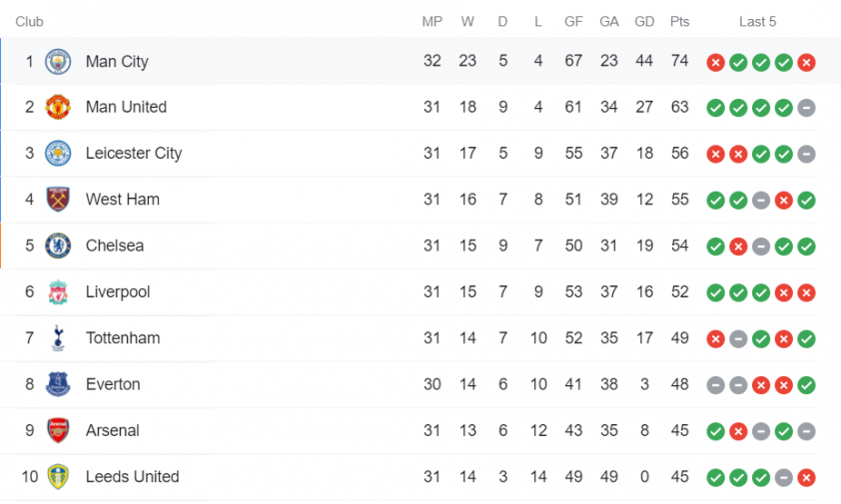This screenshot has width=841, height=504.
Task: Open the Arsenal team name link
Action: (x=113, y=430)
